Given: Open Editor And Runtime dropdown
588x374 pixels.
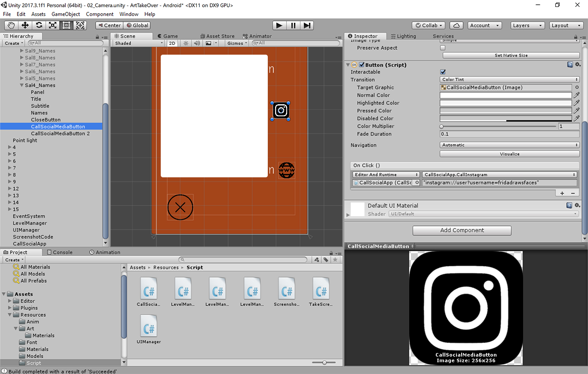Looking at the screenshot, I should [386, 175].
